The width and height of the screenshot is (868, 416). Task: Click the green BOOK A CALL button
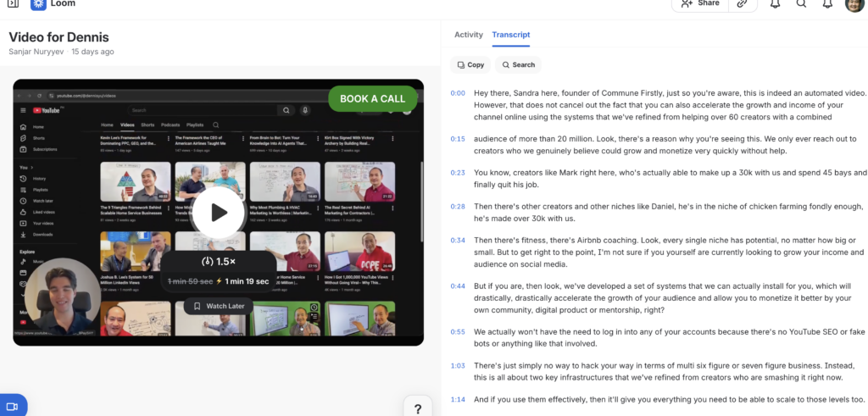click(372, 99)
